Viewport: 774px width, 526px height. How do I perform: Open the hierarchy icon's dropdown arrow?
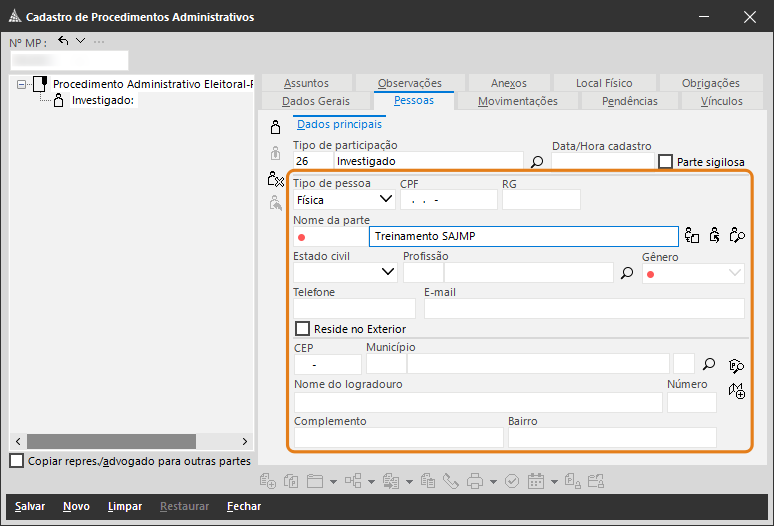pos(371,482)
